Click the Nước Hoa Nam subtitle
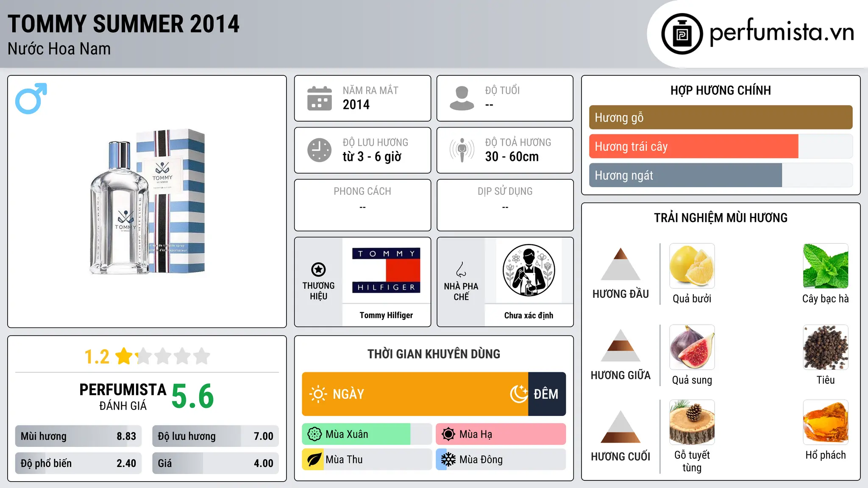Screen dimensions: 868x488 tap(59, 49)
